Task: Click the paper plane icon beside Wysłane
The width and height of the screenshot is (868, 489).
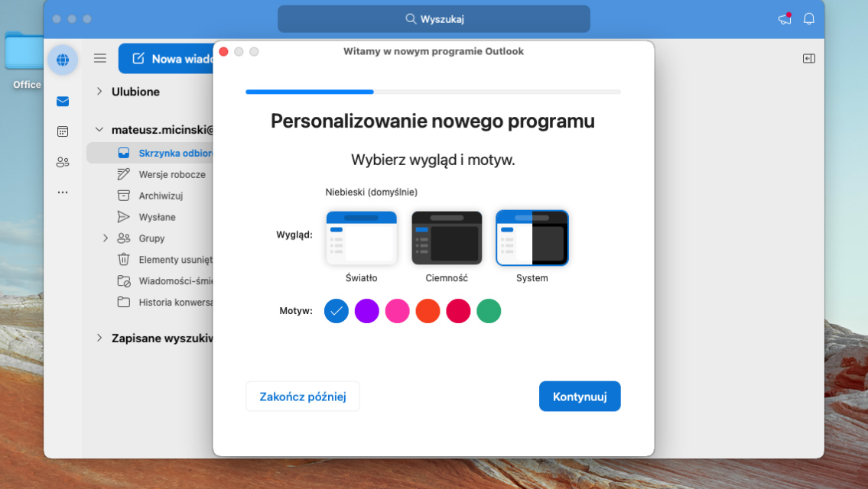Action: 124,217
